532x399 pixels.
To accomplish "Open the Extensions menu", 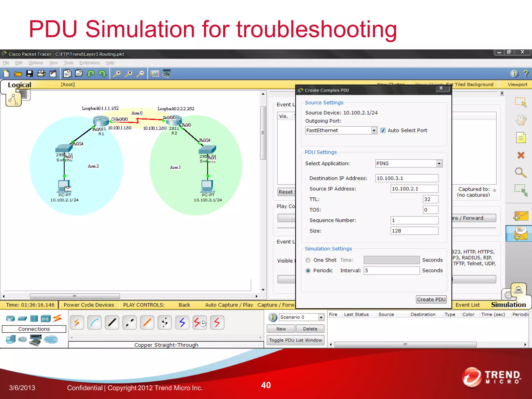I will point(89,63).
